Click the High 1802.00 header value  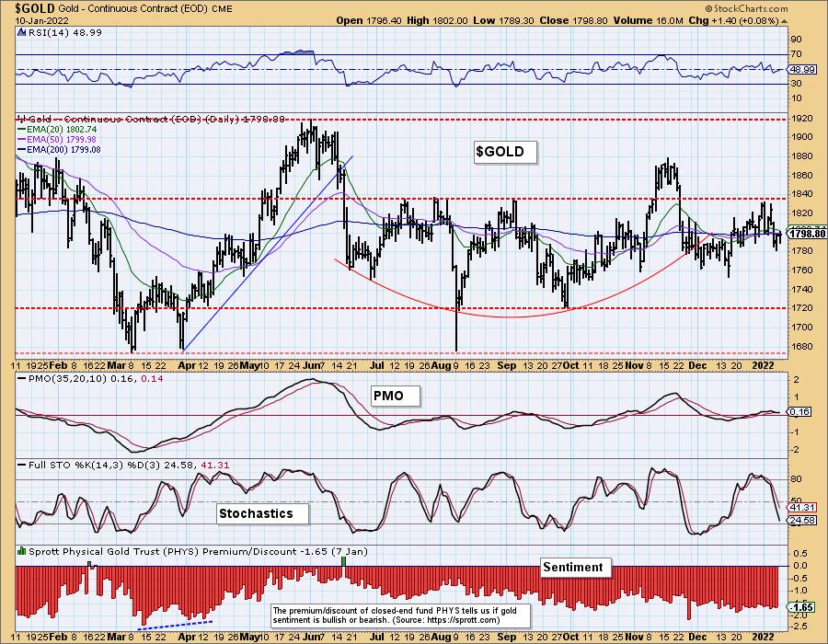click(437, 21)
